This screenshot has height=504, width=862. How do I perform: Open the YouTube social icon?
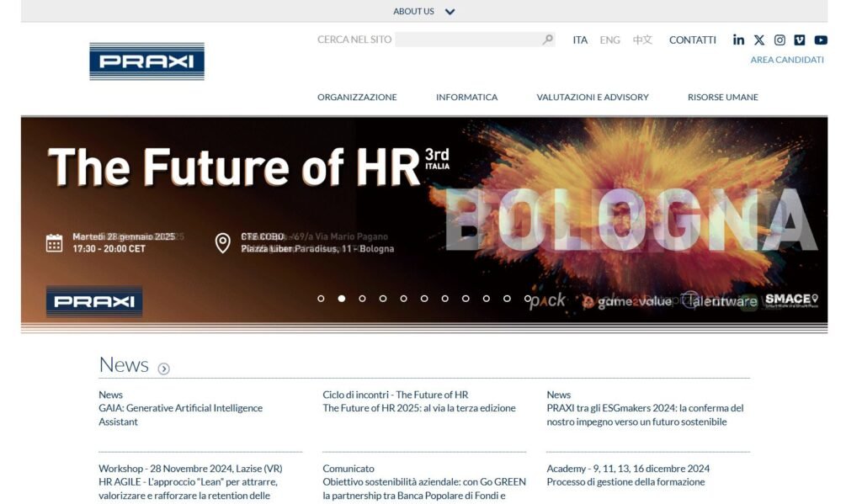click(x=821, y=40)
